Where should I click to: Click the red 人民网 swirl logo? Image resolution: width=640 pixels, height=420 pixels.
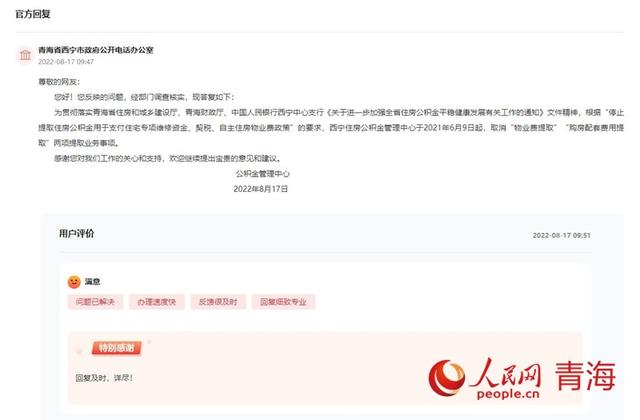pos(447,377)
